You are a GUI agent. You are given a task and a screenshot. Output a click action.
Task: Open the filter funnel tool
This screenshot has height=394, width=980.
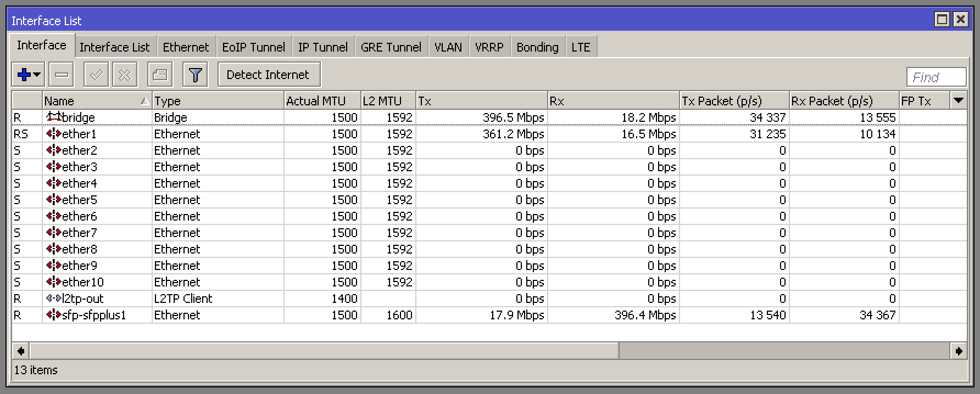click(195, 75)
